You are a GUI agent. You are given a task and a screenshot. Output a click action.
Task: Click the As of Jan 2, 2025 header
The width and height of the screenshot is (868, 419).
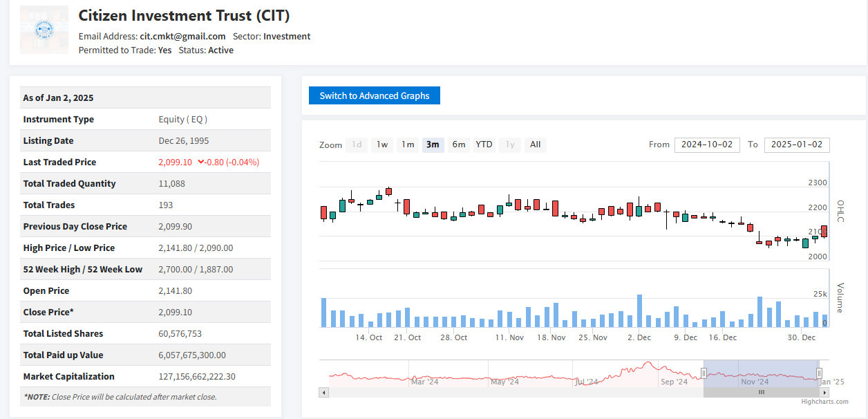(58, 97)
